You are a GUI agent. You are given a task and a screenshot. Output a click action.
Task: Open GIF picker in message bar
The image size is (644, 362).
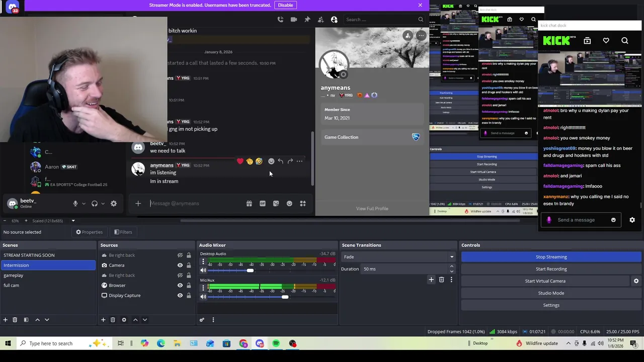(263, 204)
